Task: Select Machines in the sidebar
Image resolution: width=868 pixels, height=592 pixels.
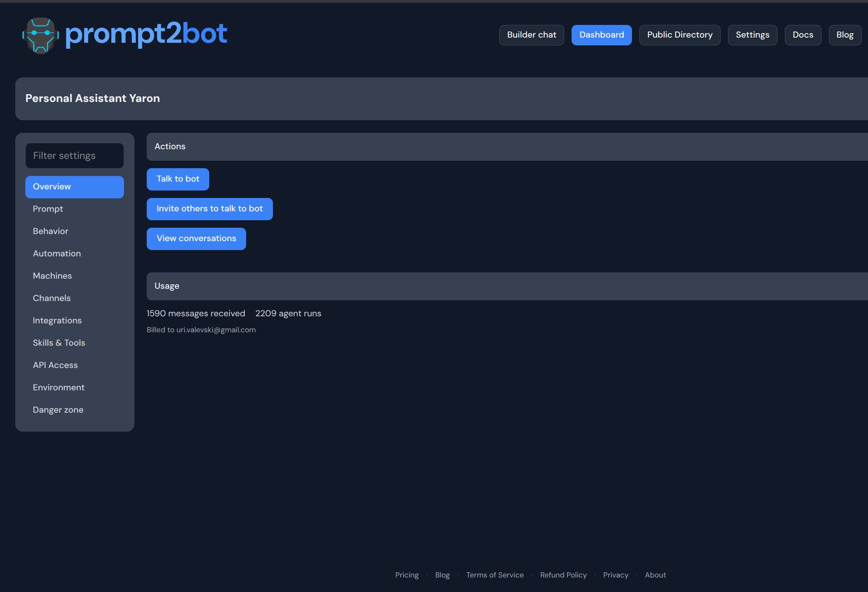Action: click(x=52, y=276)
